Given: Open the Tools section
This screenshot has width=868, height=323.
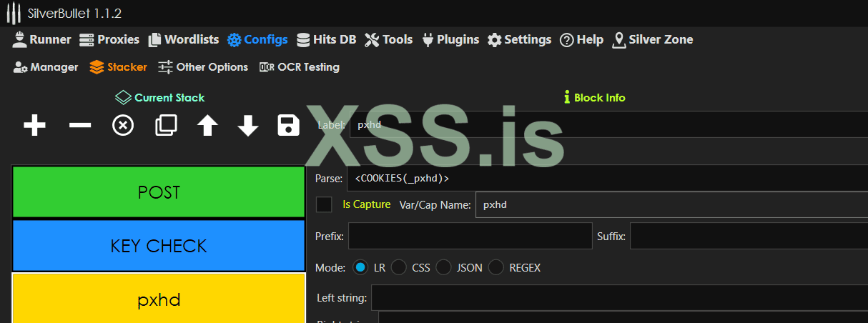Looking at the screenshot, I should tap(388, 39).
